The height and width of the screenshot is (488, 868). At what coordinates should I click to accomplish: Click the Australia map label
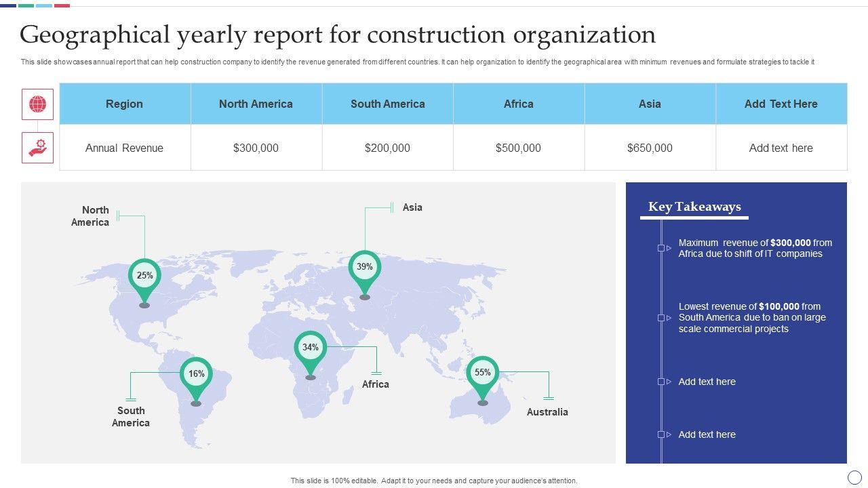tap(547, 412)
